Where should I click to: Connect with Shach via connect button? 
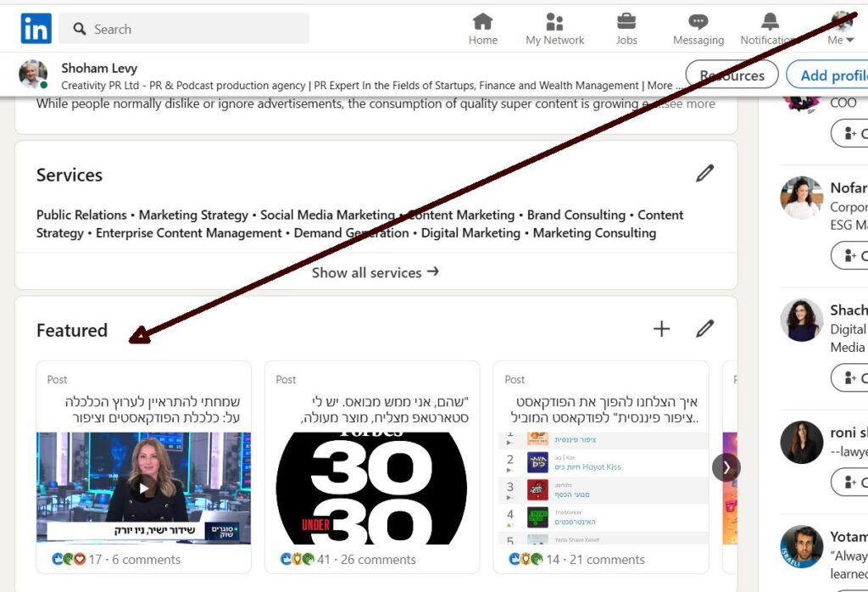[x=849, y=377]
